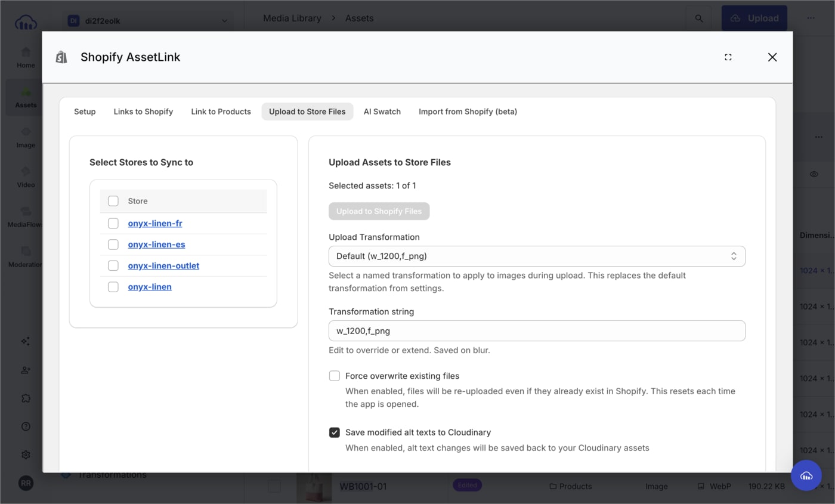
Task: Open the onyx-linen-es store link
Action: point(156,245)
